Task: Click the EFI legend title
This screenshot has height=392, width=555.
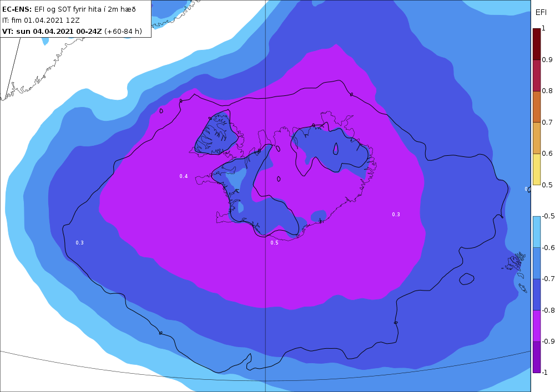Action: [x=541, y=13]
